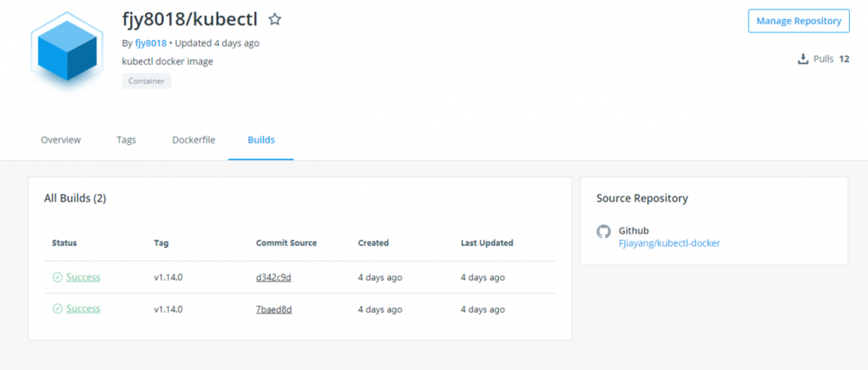Select the Builds tab
This screenshot has width=868, height=370.
(x=261, y=140)
